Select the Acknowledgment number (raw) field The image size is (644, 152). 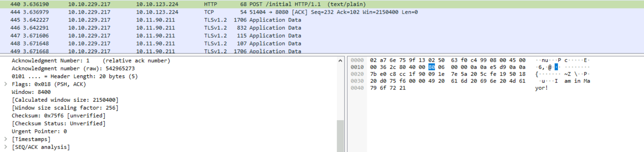click(73, 68)
